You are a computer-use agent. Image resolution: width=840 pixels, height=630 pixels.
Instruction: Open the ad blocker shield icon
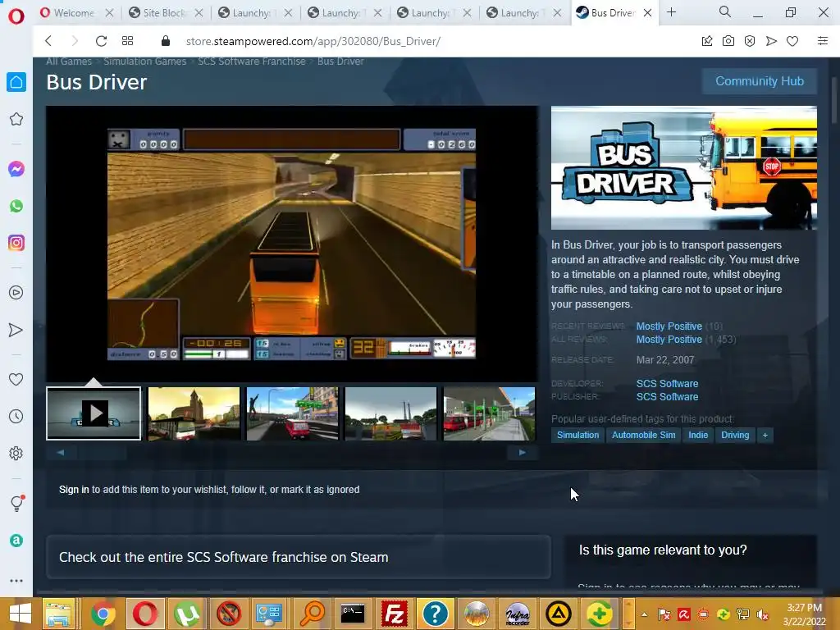coord(750,41)
